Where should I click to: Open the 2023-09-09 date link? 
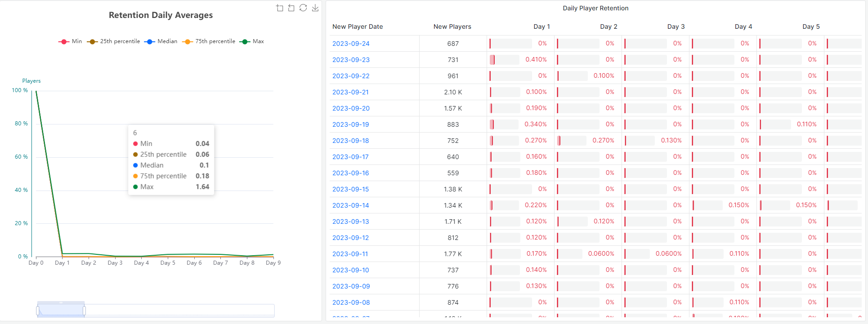(351, 286)
